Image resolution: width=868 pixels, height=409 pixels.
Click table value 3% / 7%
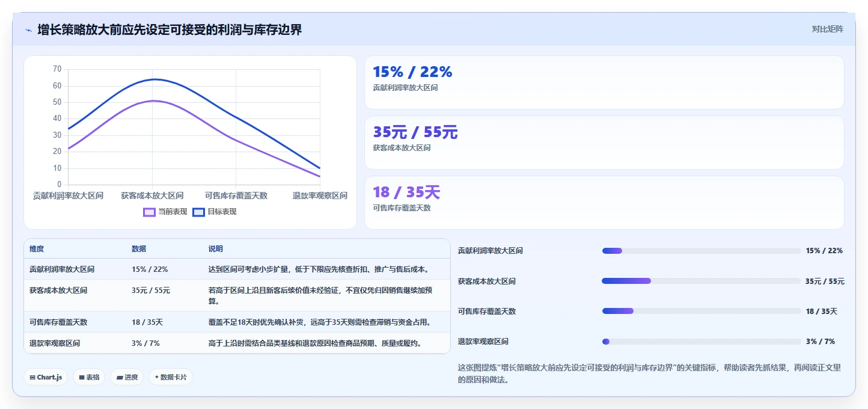pyautogui.click(x=145, y=343)
